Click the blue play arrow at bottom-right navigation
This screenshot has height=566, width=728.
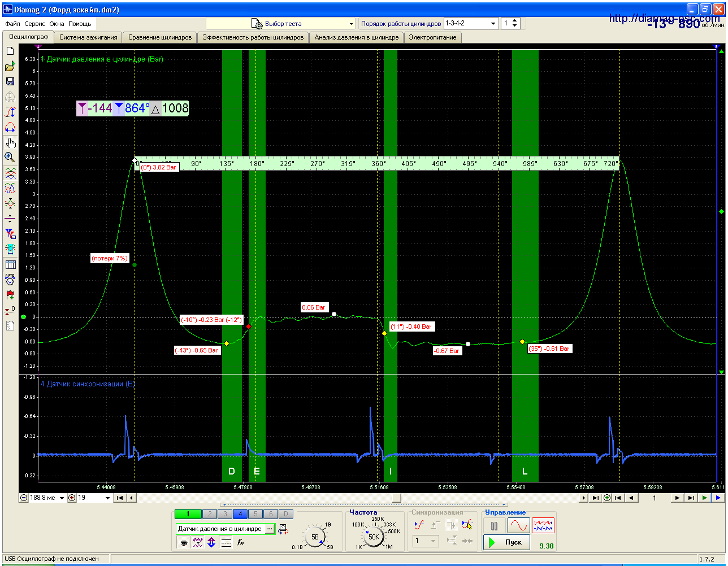tap(718, 498)
